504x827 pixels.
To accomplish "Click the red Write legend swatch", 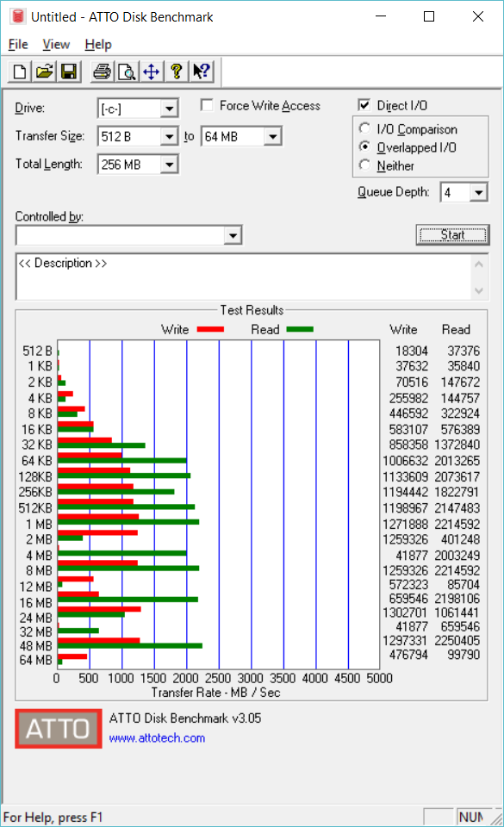I will pos(210,329).
